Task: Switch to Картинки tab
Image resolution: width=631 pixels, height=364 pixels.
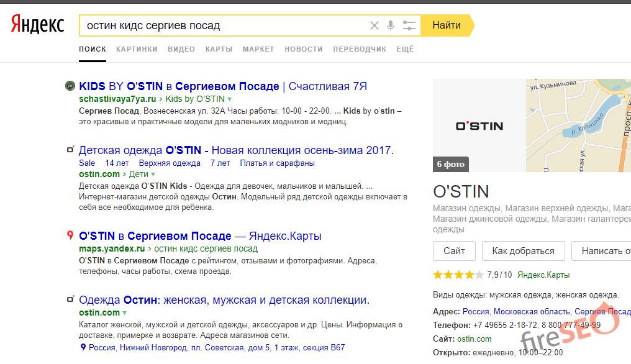Action: [137, 49]
